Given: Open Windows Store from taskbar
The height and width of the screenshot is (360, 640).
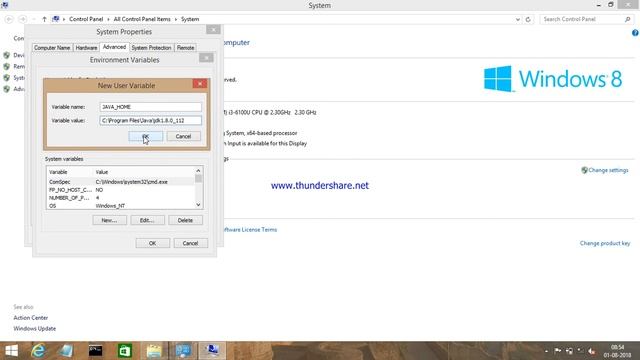Looking at the screenshot, I should [x=124, y=351].
